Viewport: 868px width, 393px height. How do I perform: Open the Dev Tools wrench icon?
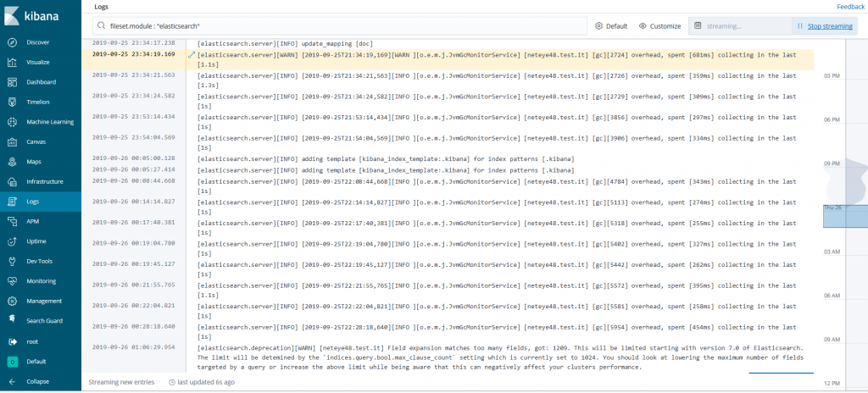pos(13,262)
